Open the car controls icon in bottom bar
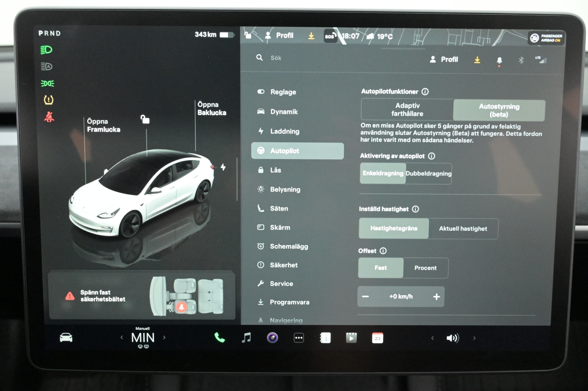The width and height of the screenshot is (588, 391). tap(66, 338)
